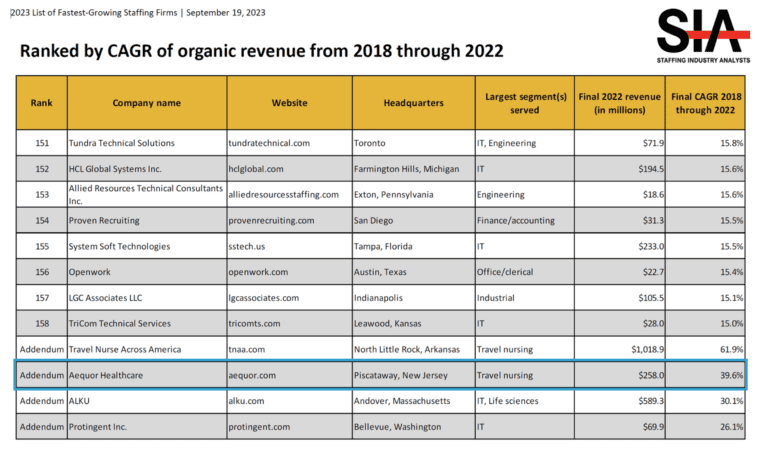Image resolution: width=768 pixels, height=457 pixels.
Task: Click the revenue value '$31.3'
Action: click(653, 220)
